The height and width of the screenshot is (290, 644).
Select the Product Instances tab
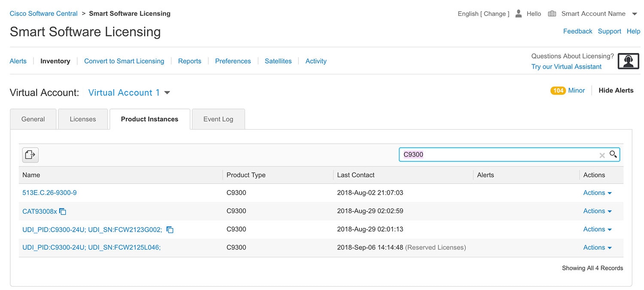(x=149, y=119)
